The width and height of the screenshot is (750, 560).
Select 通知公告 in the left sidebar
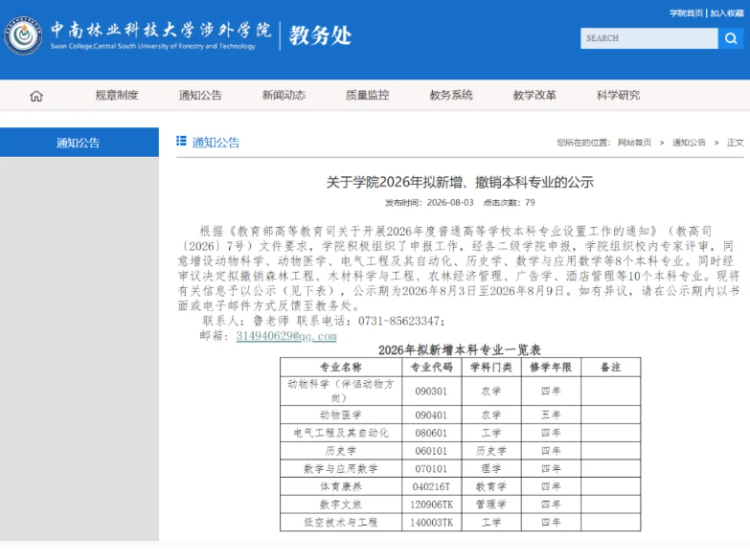80,142
